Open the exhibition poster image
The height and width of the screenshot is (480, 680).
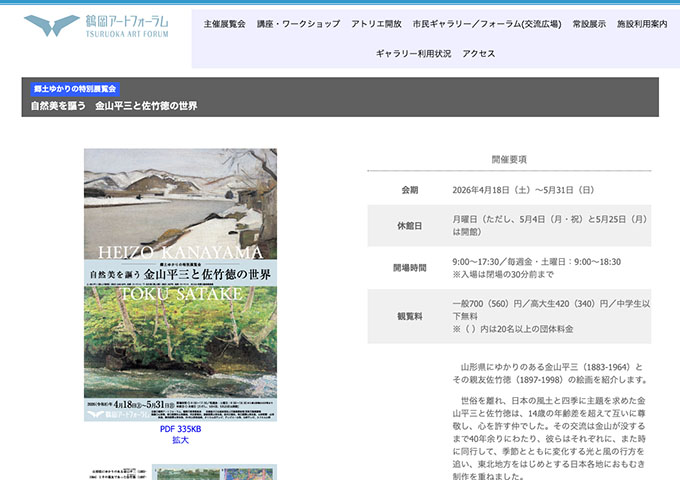pos(180,285)
